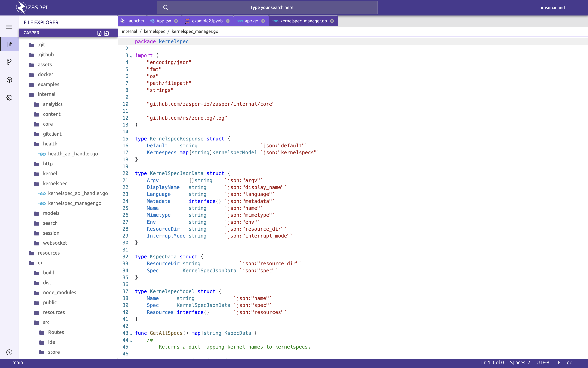Collapse the import block fold arrow

[131, 56]
